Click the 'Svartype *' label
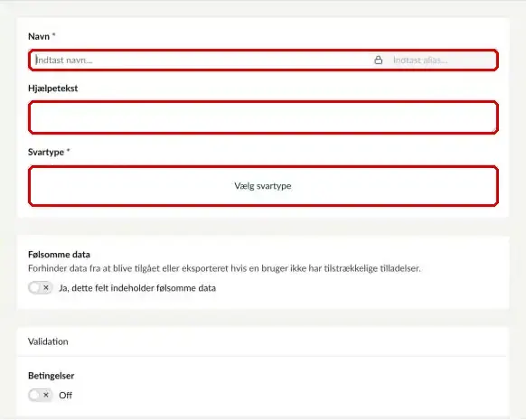The image size is (526, 420). pyautogui.click(x=49, y=152)
